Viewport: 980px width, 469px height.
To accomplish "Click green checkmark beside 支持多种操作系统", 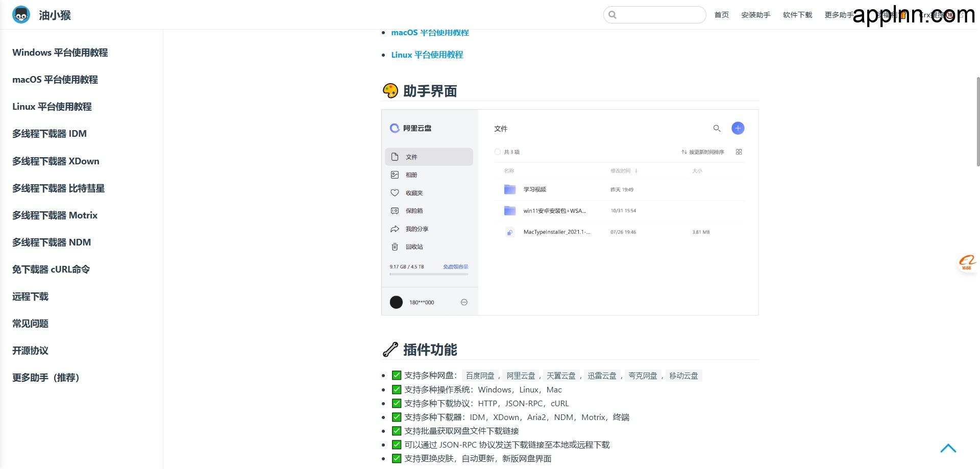I will [x=397, y=389].
